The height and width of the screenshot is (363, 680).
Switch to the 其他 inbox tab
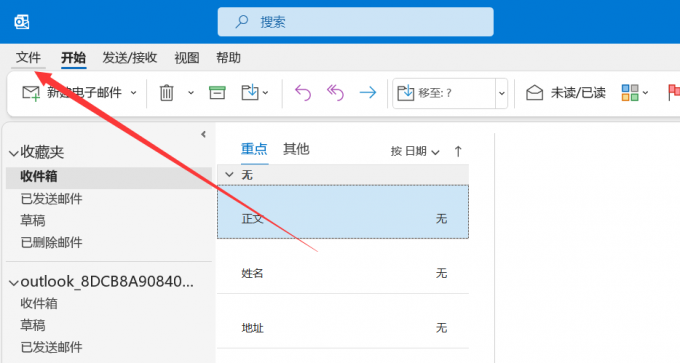tap(296, 149)
